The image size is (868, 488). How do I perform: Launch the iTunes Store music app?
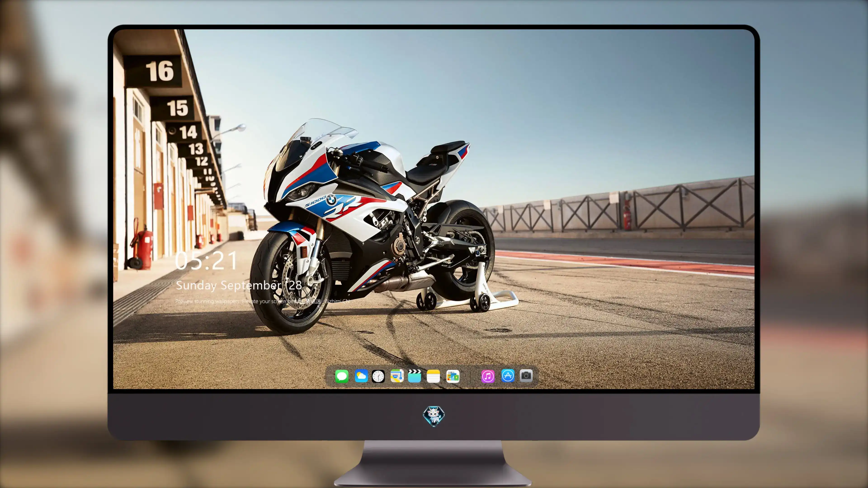click(x=488, y=376)
